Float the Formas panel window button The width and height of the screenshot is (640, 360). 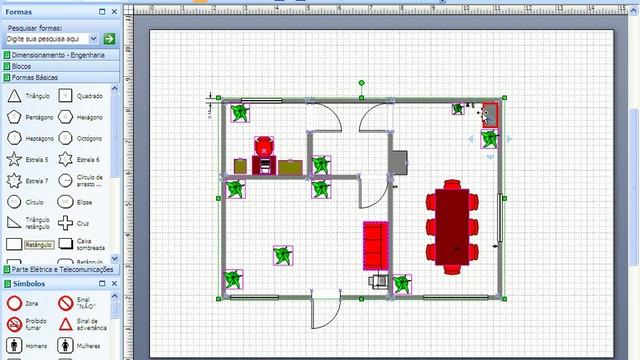(102, 12)
